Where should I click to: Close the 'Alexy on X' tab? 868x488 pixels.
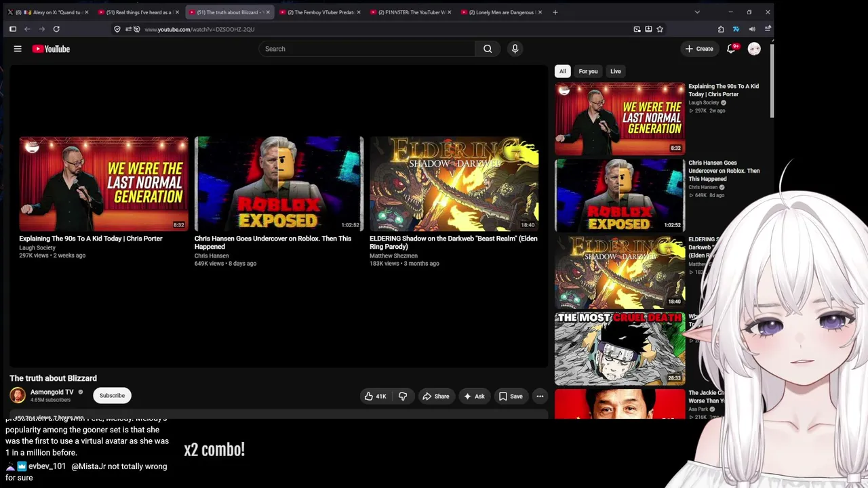pyautogui.click(x=86, y=12)
